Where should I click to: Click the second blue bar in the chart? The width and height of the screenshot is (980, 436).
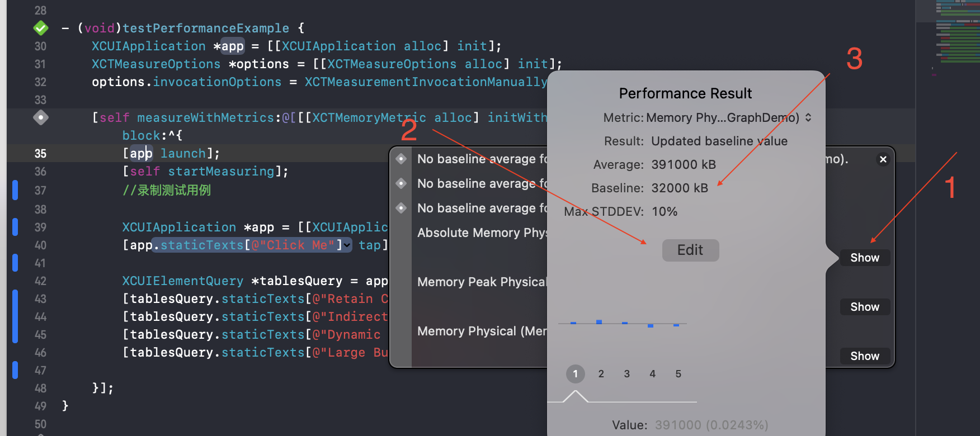point(599,322)
